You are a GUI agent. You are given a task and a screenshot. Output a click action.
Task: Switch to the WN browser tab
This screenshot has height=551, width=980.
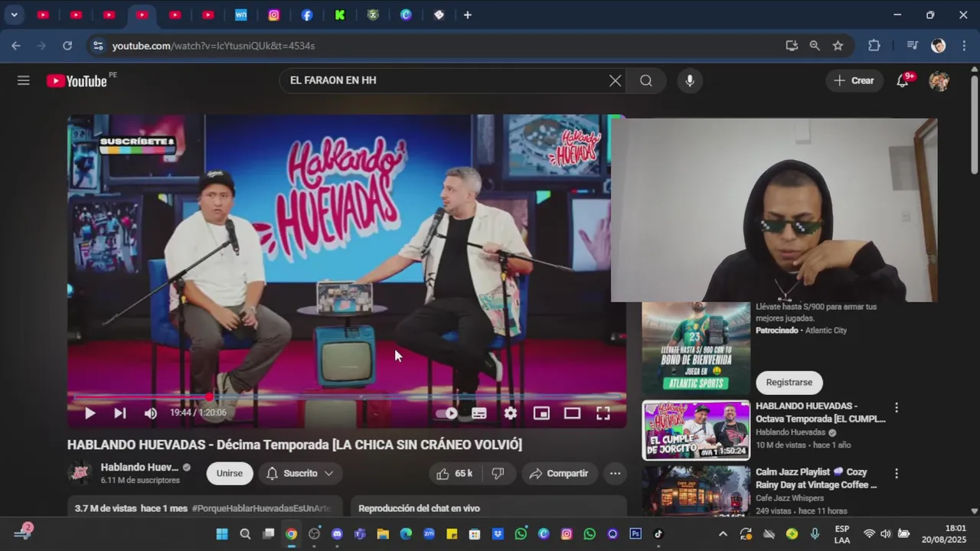point(241,15)
